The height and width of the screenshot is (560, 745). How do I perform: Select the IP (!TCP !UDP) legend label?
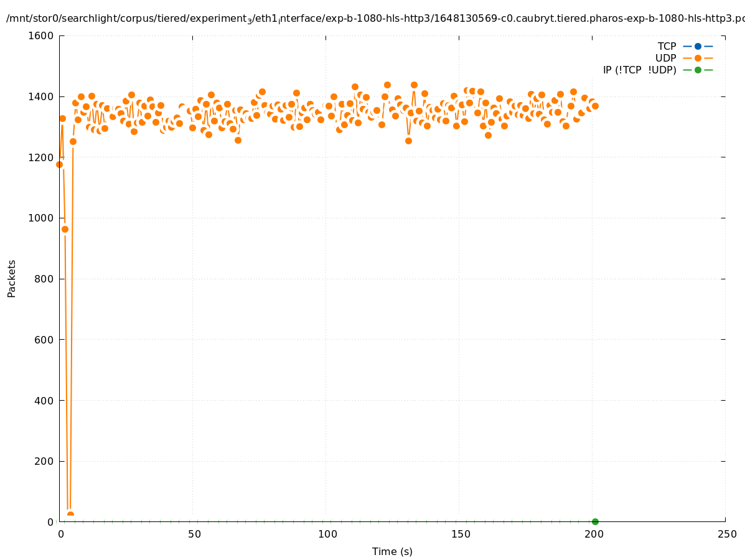click(x=639, y=70)
